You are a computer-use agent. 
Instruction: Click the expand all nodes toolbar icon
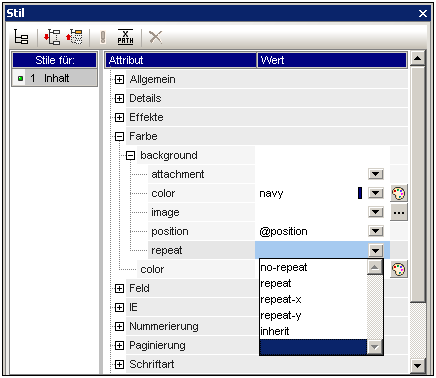point(52,37)
